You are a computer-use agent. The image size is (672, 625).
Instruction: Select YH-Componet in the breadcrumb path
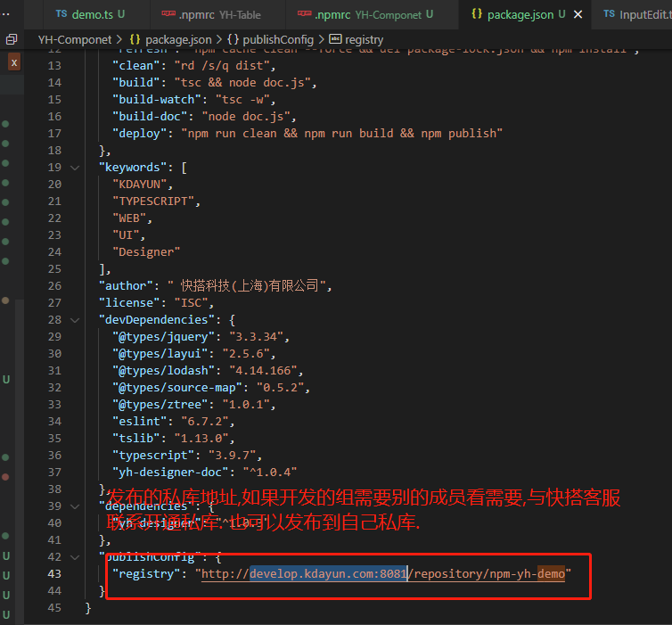click(75, 39)
